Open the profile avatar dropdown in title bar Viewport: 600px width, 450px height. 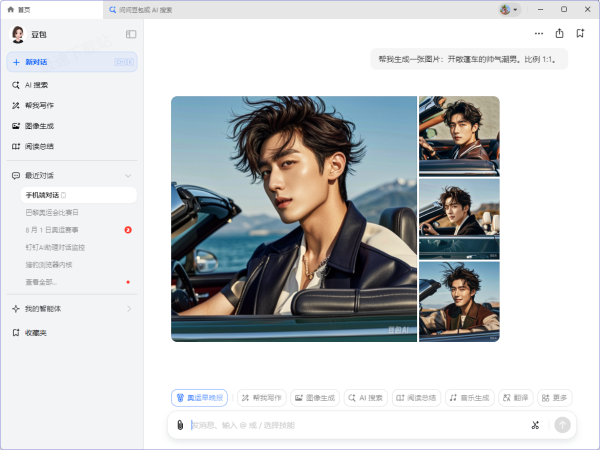coord(509,9)
